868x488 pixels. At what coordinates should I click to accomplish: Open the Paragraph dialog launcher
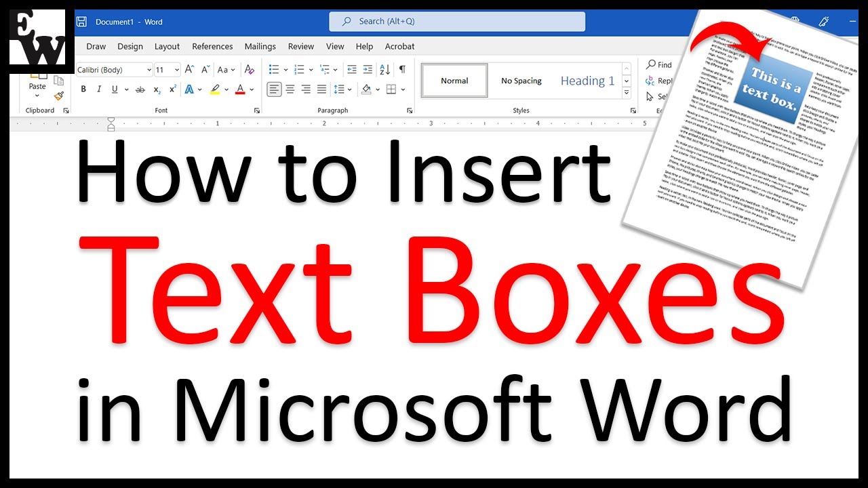410,110
